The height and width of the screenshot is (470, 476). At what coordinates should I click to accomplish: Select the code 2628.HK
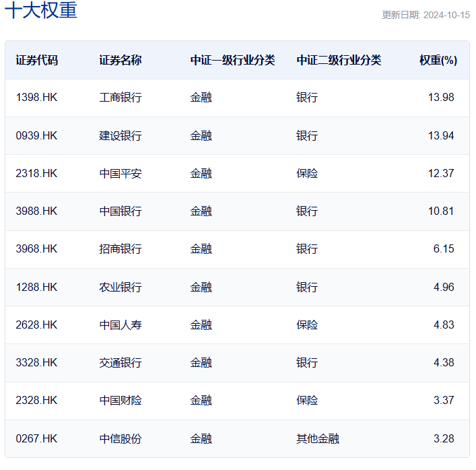pos(36,325)
